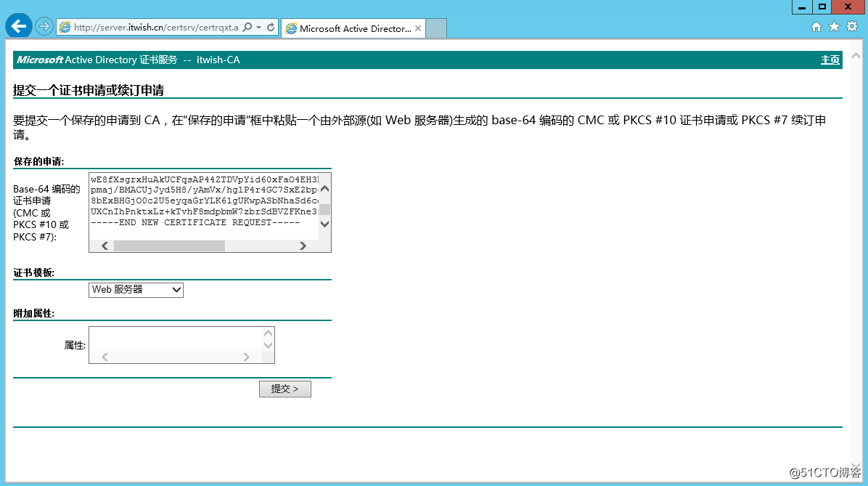This screenshot has width=868, height=486.
Task: Click the request textarea scroll up arrow
Action: click(x=325, y=189)
